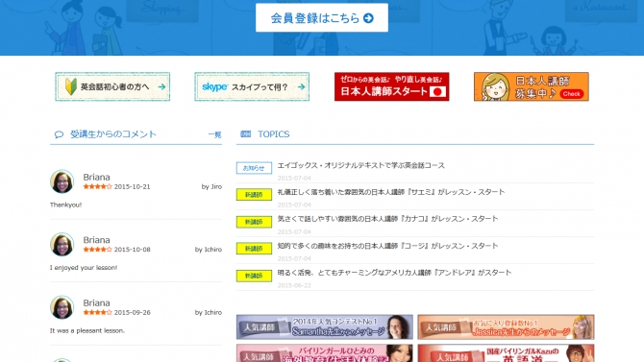Open the 人気講師 banner for Jessica先生

[506, 327]
